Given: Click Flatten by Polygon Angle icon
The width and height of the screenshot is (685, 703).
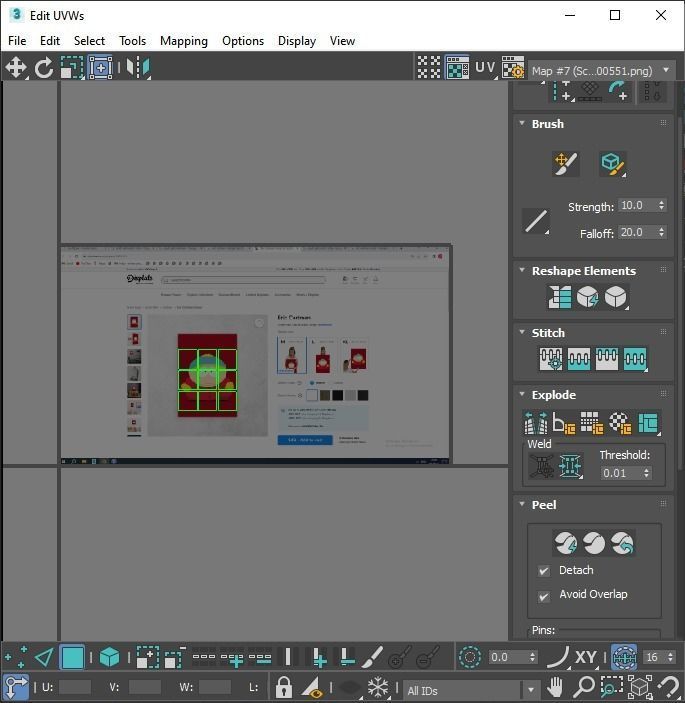Looking at the screenshot, I should point(564,423).
